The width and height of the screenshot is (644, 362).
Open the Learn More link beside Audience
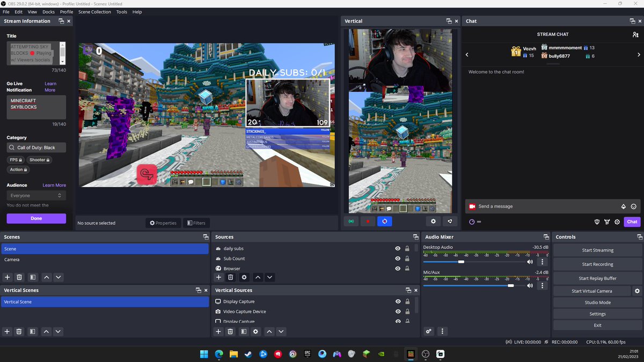pos(54,185)
